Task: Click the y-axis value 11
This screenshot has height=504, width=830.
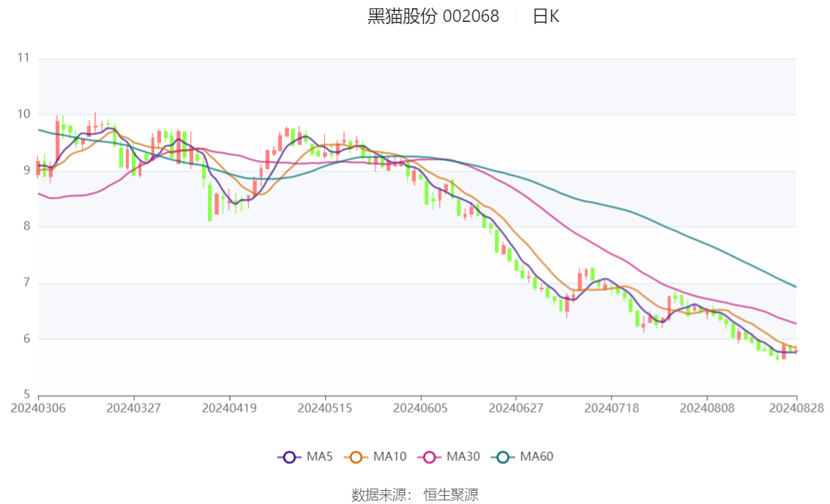Action: click(x=23, y=58)
